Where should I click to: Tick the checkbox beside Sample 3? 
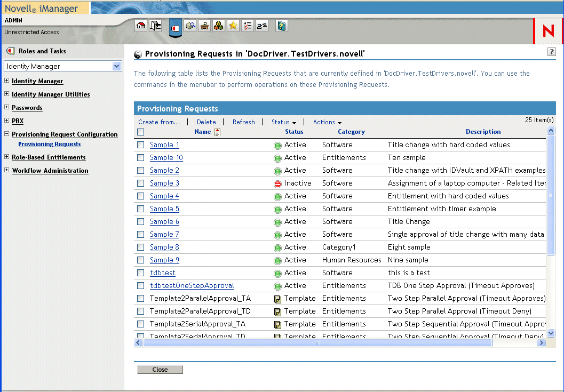pos(141,183)
